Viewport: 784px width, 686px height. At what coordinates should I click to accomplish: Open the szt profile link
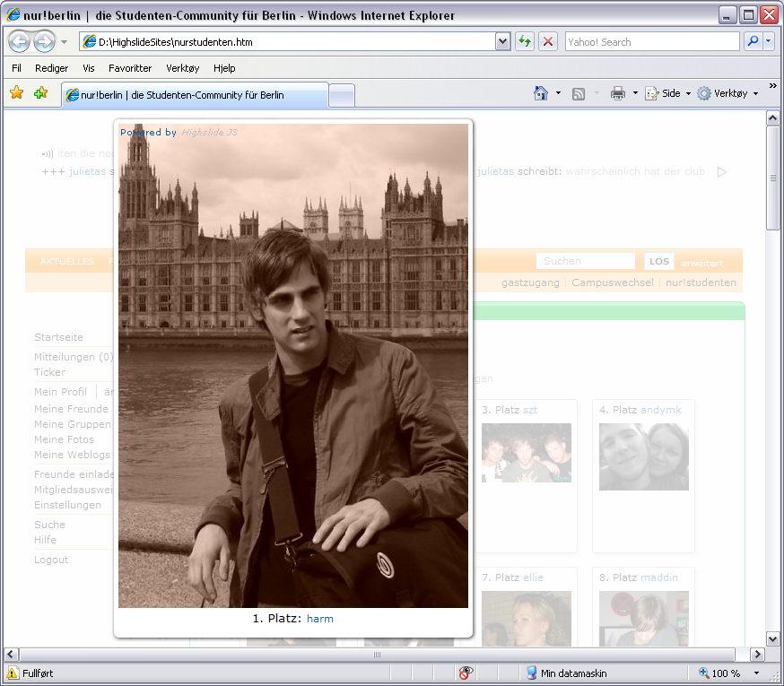[530, 410]
